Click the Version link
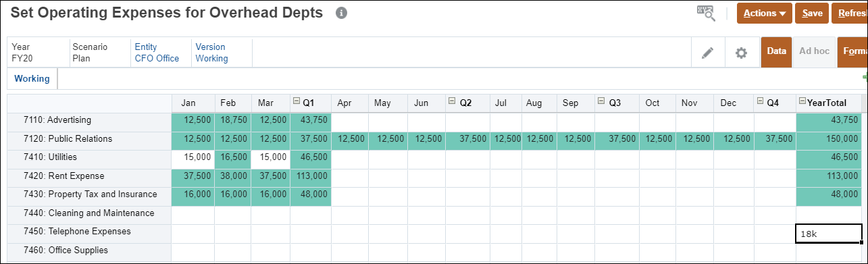 210,47
